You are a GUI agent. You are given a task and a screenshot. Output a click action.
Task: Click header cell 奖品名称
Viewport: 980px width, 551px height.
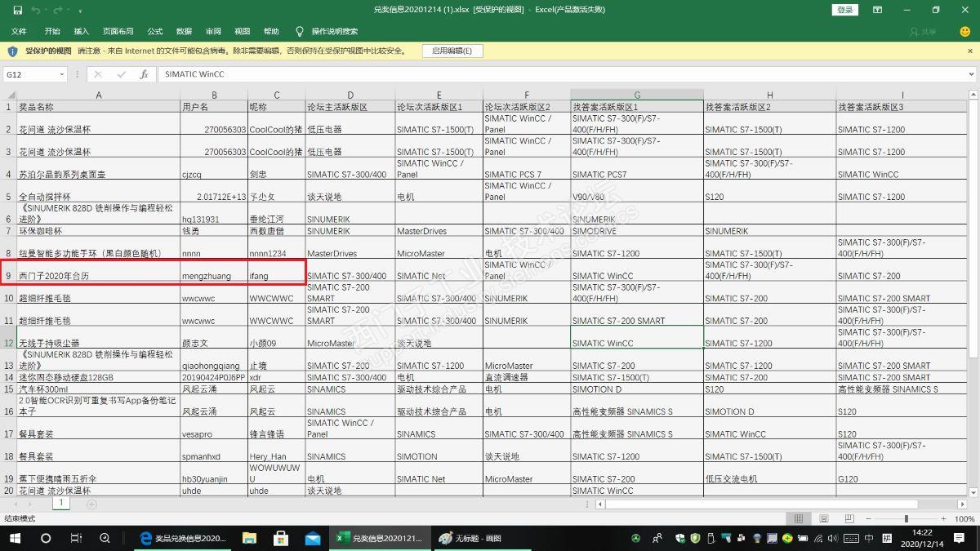pos(99,106)
